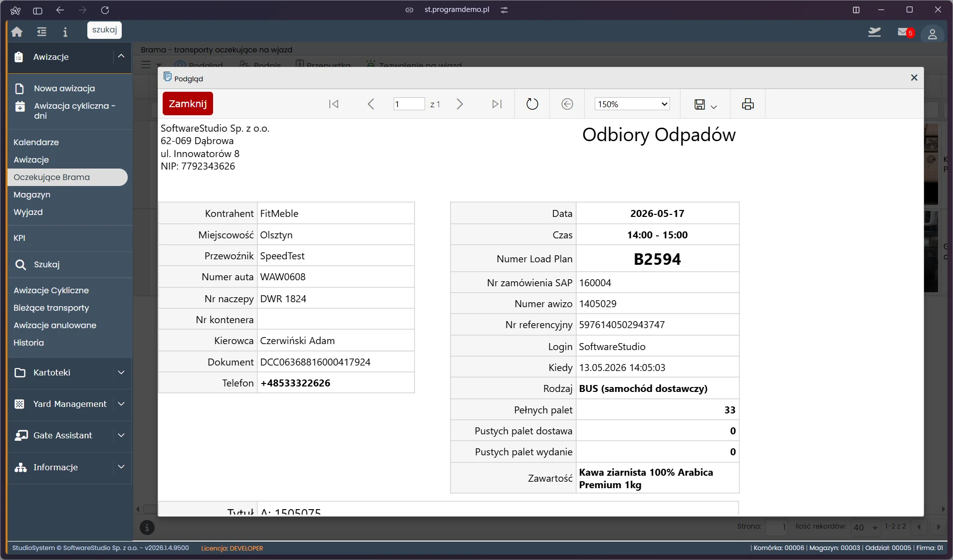Viewport: 953px width, 560px height.
Task: Open the user profile icon
Action: [932, 34]
